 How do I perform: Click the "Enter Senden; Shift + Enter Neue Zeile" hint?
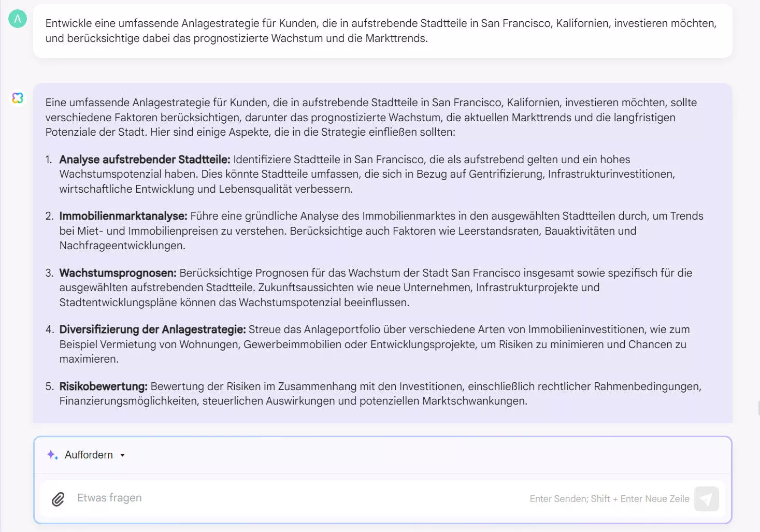(x=609, y=498)
